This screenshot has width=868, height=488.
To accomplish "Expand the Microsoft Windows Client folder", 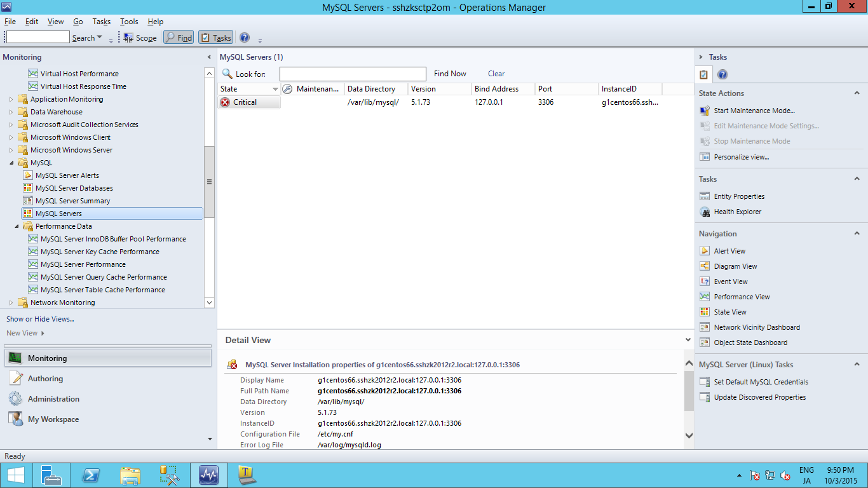I will click(x=11, y=137).
